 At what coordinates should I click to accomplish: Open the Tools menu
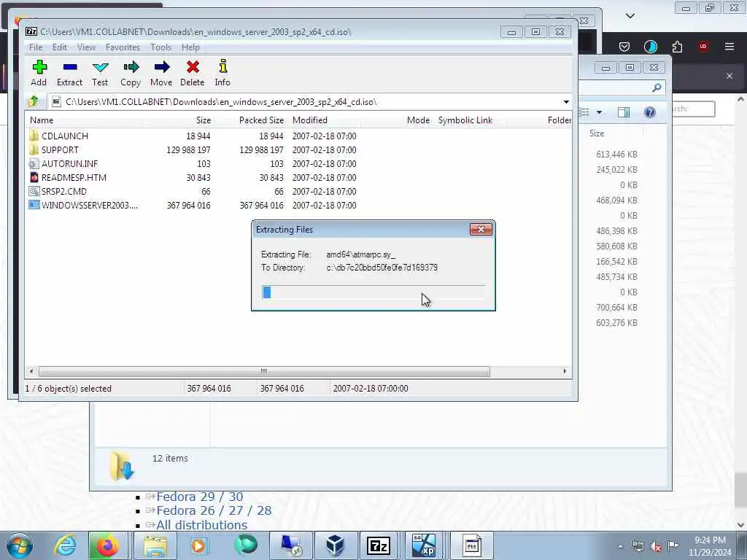(161, 47)
